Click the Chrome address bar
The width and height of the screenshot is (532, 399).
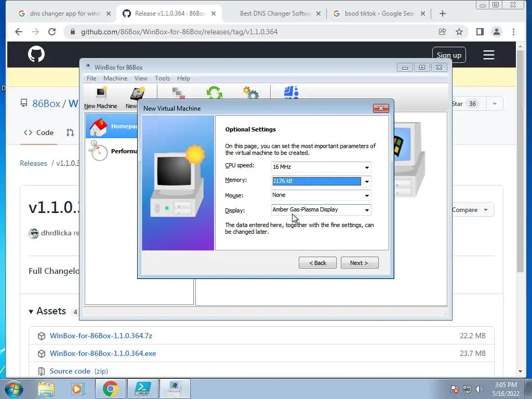[x=251, y=32]
